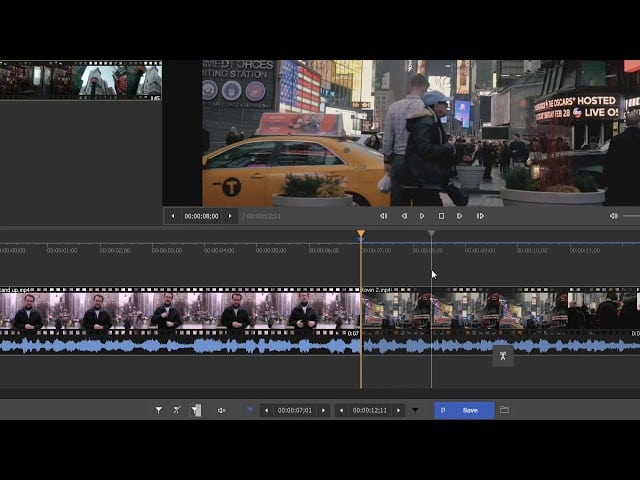640x480 pixels.
Task: Step start time 00:00:07;01 backward
Action: coord(267,410)
